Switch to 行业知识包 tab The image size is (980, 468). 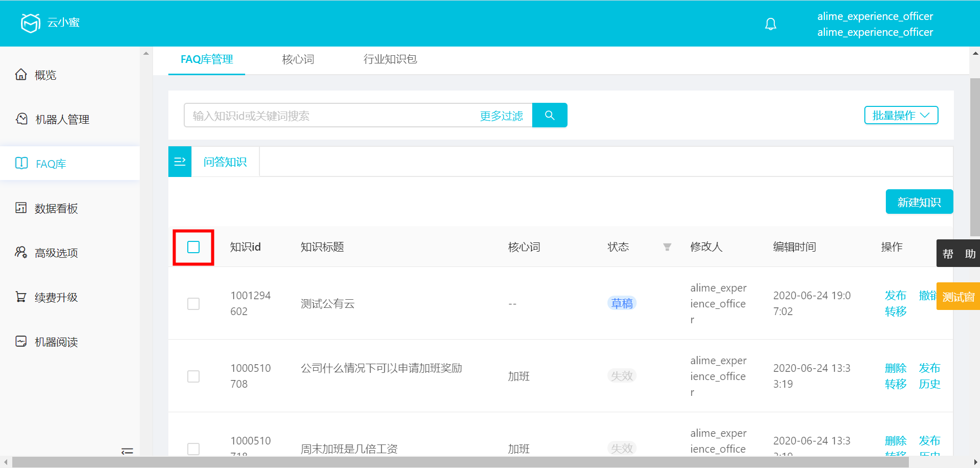[390, 59]
